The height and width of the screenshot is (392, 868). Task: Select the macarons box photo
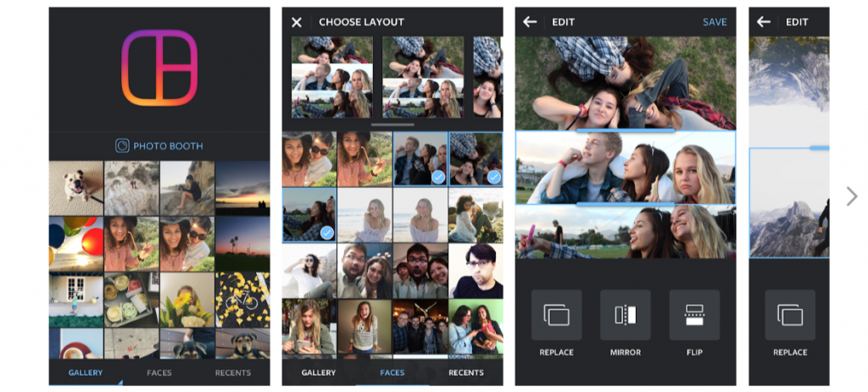click(x=131, y=300)
